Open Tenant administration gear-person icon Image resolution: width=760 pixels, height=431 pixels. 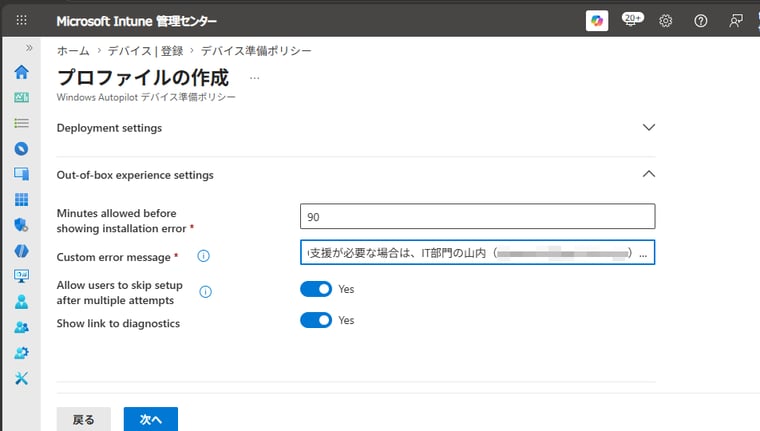click(x=21, y=352)
